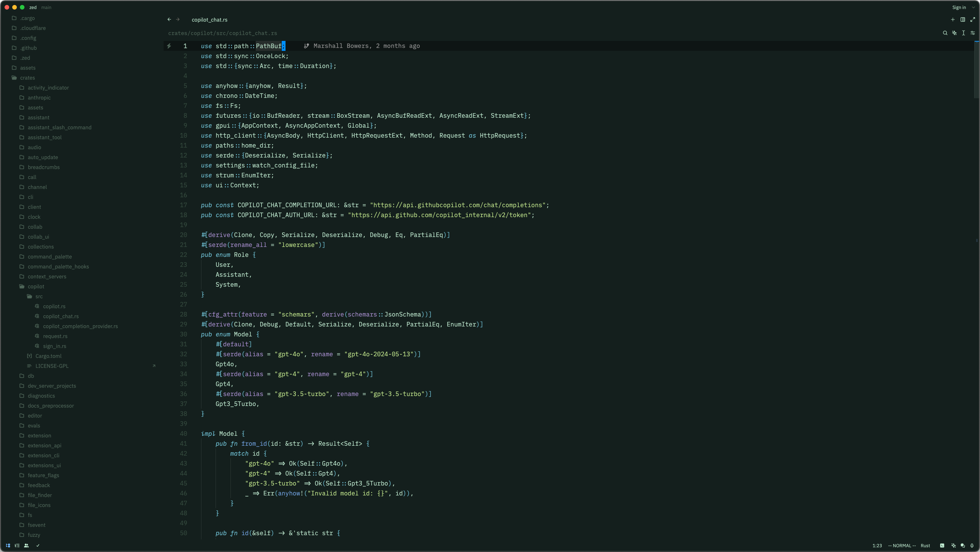Click the lightning bolt code actions icon

(x=169, y=46)
